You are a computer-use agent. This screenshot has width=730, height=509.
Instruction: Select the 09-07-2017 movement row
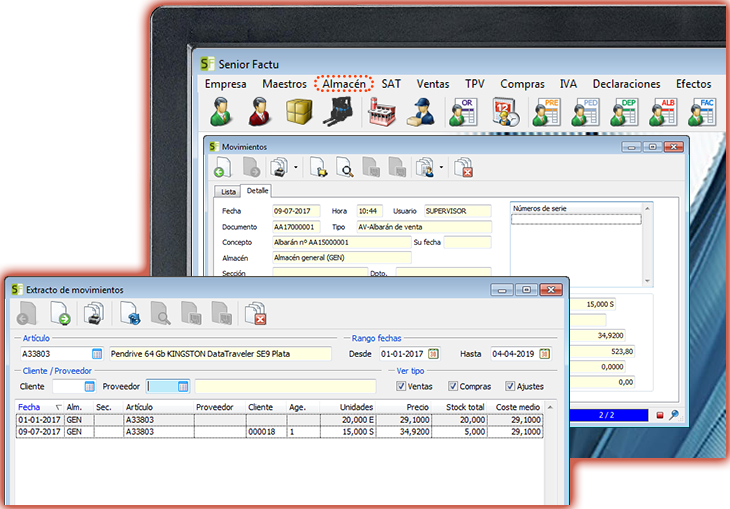tap(279, 432)
